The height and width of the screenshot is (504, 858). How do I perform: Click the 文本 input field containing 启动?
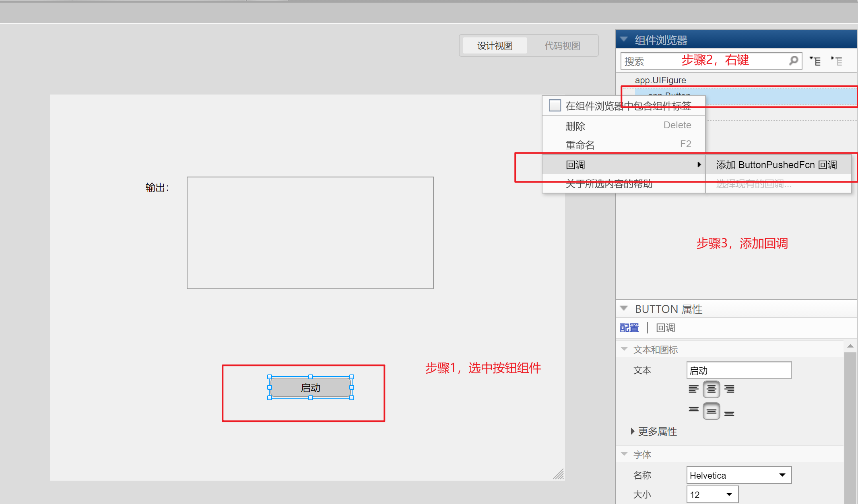[x=739, y=370]
